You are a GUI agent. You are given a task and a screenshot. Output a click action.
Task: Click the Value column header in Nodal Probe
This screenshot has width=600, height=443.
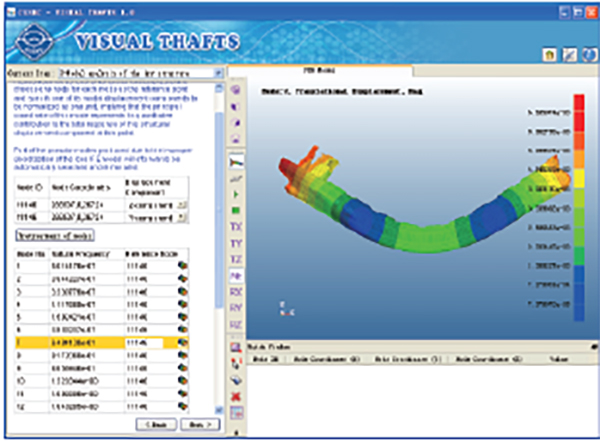point(559,359)
